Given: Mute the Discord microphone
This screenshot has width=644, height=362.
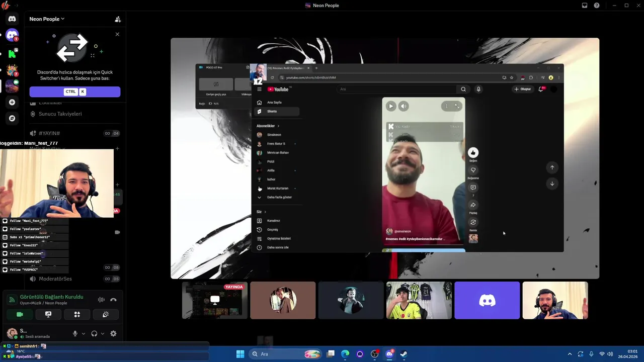Looking at the screenshot, I should point(75,333).
